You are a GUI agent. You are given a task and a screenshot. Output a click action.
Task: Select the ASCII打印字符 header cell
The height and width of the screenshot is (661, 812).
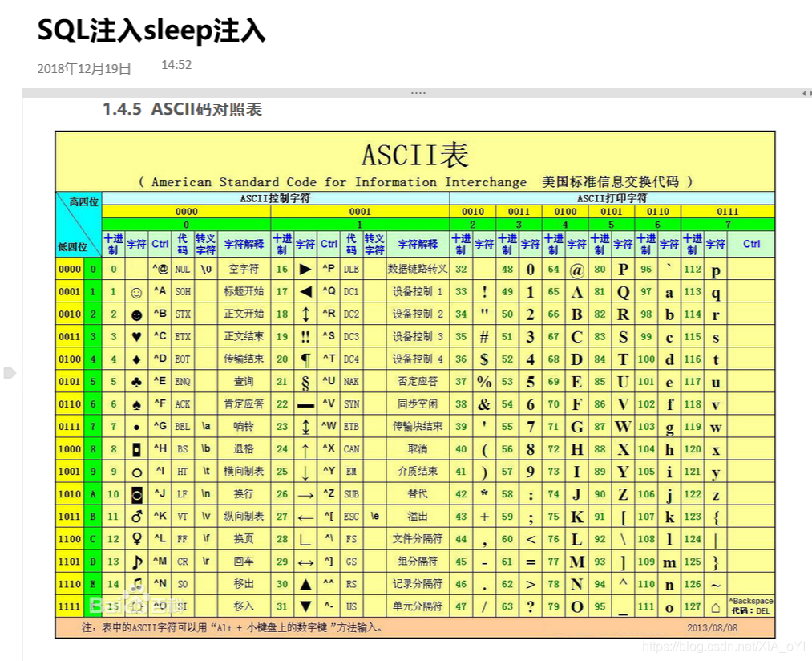pos(612,198)
